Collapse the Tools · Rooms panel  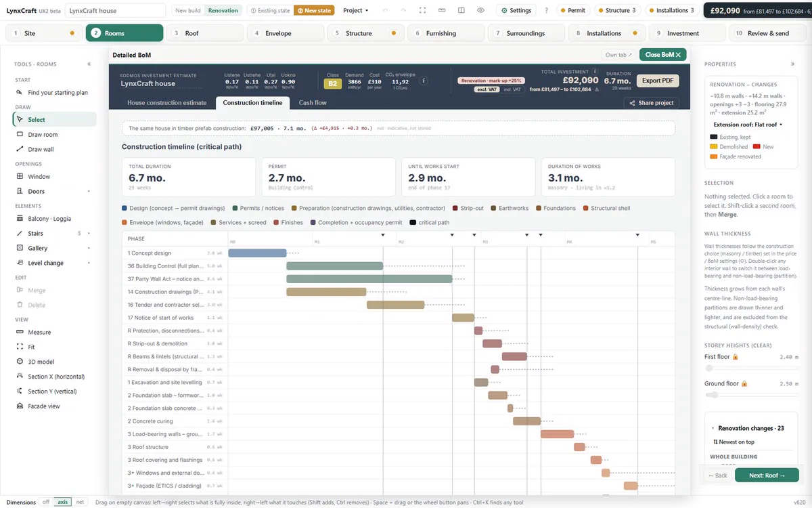tap(89, 64)
